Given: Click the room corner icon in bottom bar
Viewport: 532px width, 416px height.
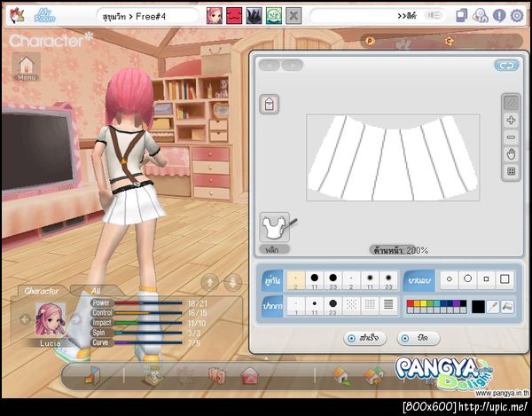Looking at the screenshot, I should pyautogui.click(x=91, y=375).
